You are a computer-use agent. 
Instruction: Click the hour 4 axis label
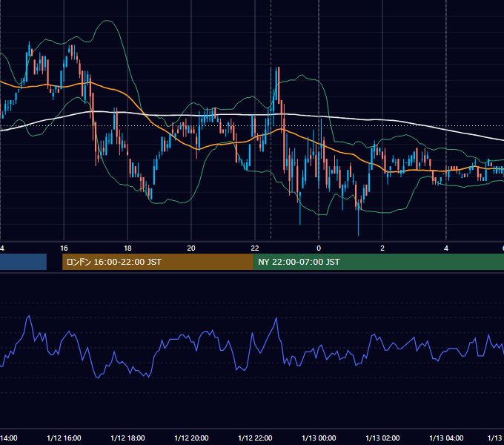[x=446, y=248]
